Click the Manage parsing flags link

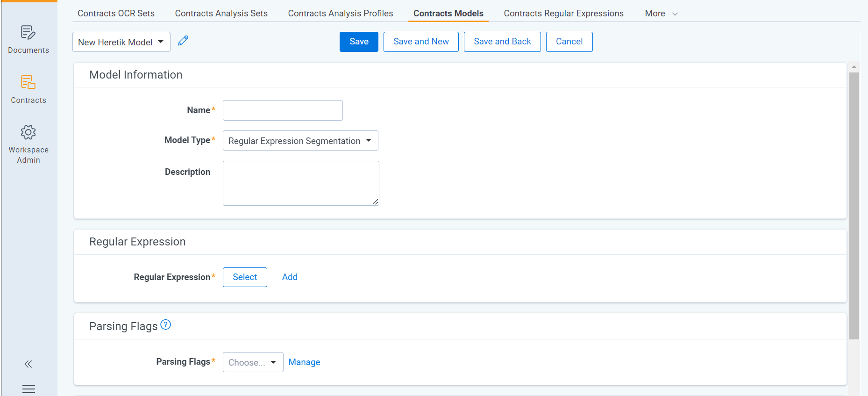click(304, 362)
